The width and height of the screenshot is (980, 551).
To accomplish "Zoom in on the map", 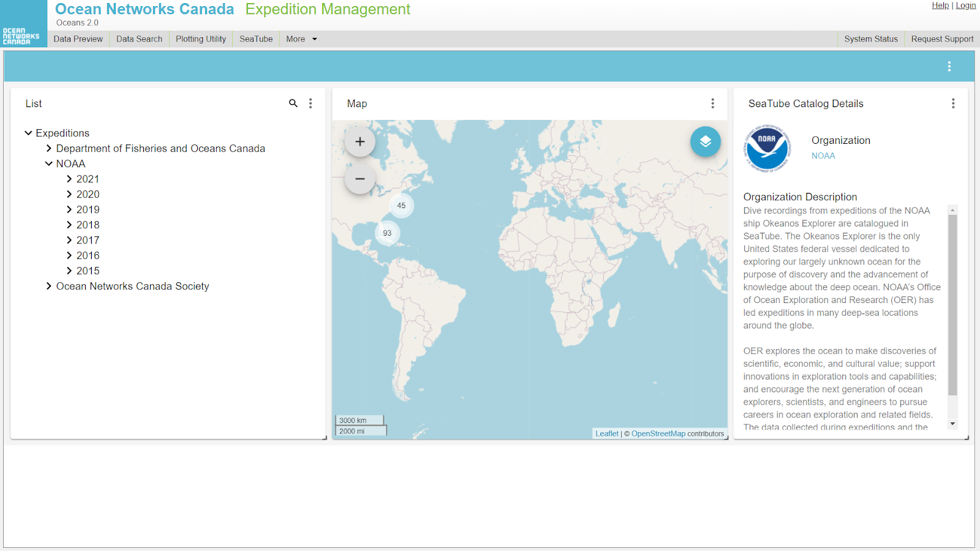I will pyautogui.click(x=360, y=142).
